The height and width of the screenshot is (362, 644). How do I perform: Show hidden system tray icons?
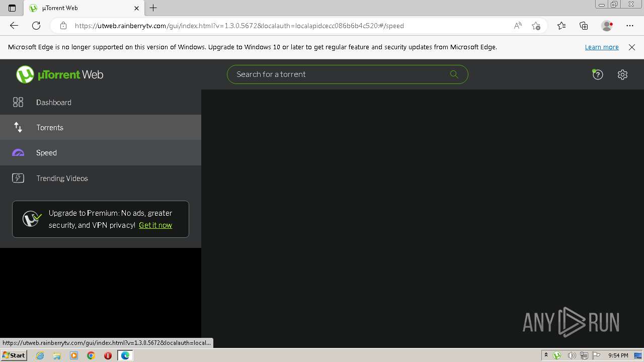546,355
